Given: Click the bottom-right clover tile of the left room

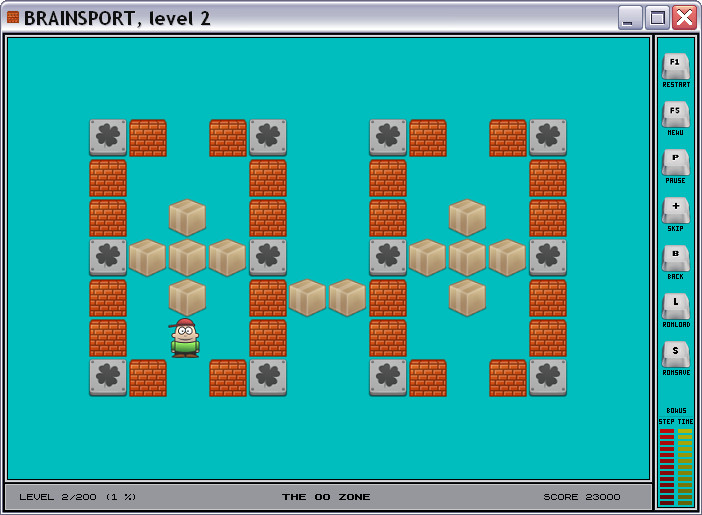Looking at the screenshot, I should (268, 378).
